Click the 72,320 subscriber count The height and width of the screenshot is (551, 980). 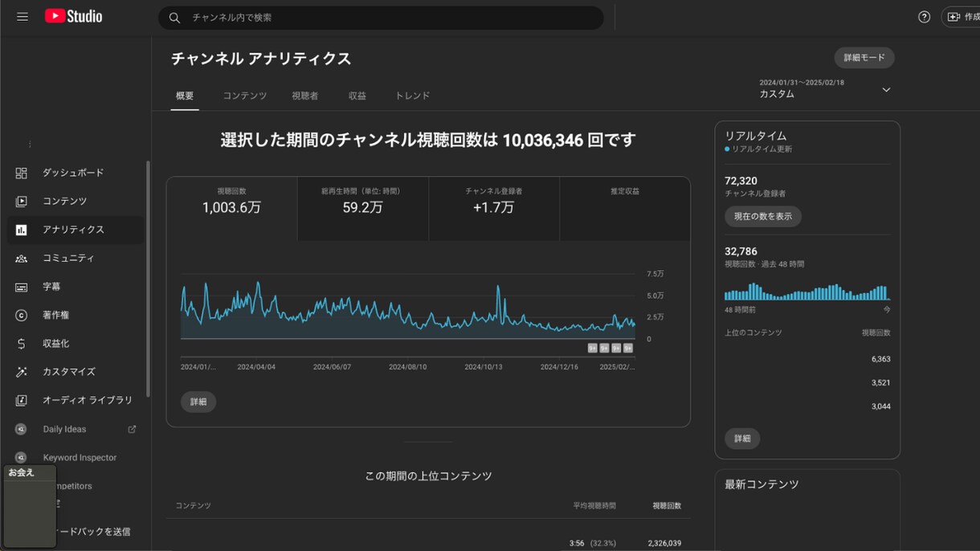pos(741,181)
